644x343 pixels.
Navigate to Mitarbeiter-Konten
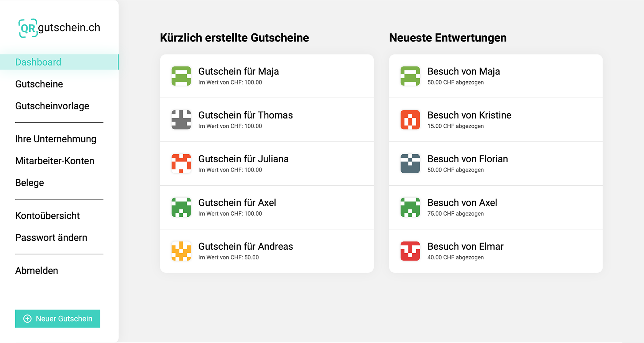tap(55, 161)
